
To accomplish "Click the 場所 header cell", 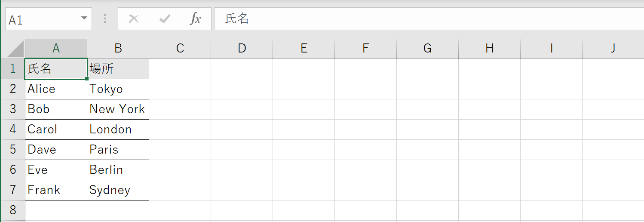I will pyautogui.click(x=118, y=69).
